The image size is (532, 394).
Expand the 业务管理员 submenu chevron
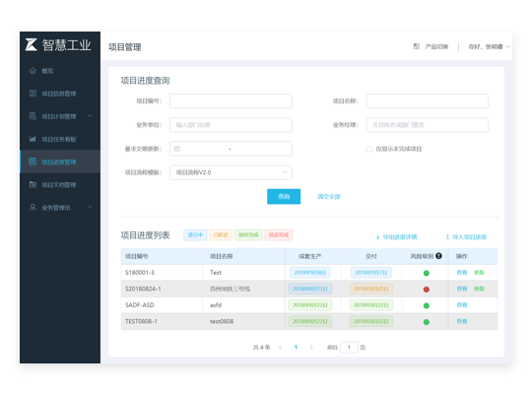90,207
